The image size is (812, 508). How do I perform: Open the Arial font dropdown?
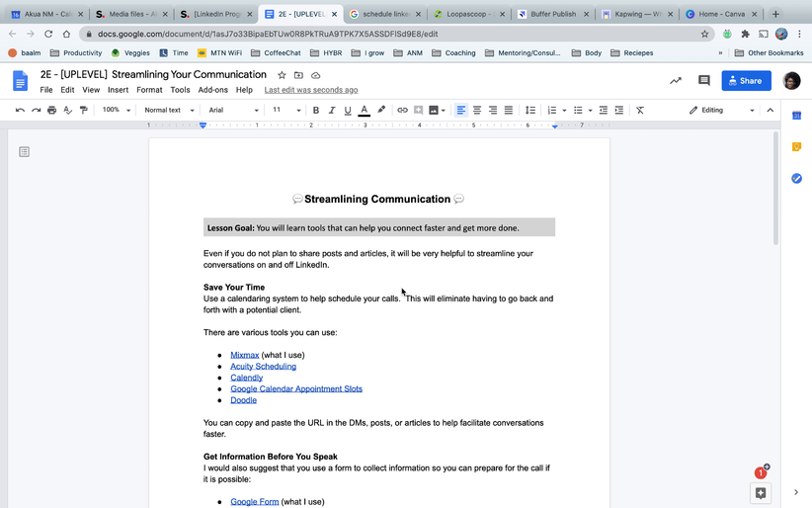[x=233, y=110]
